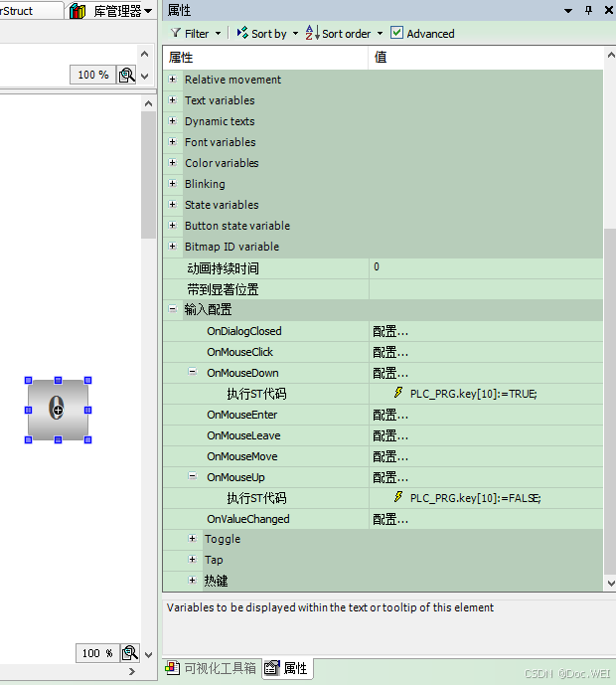The image size is (616, 685).
Task: Click 配置… for OnMouseMove
Action: pos(390,456)
